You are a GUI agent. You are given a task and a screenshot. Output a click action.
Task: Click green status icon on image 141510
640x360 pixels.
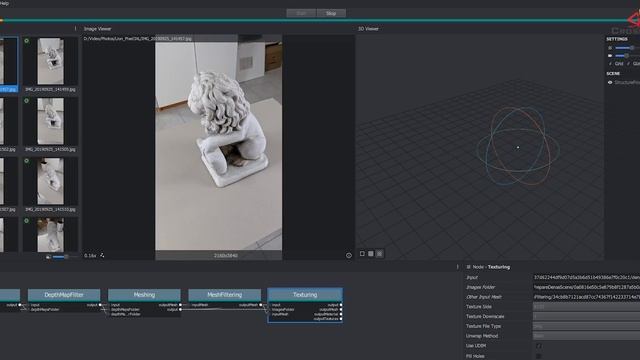click(x=27, y=161)
